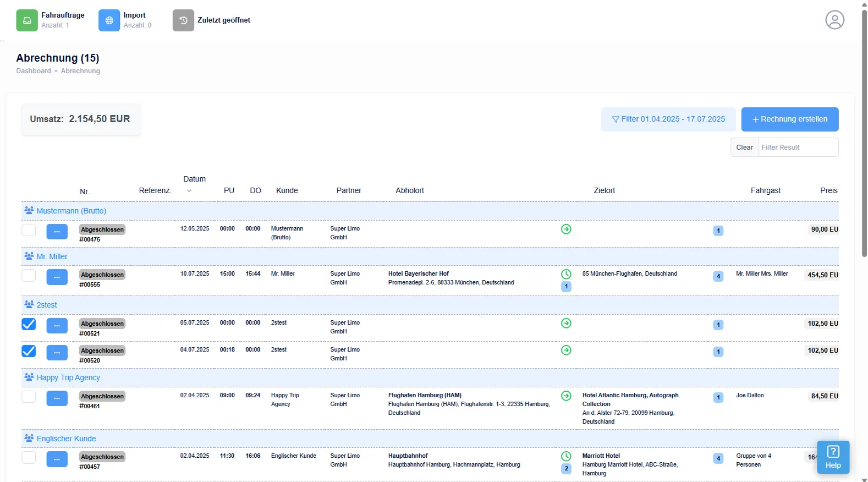Uncheck the checkbox for order #00521
The width and height of the screenshot is (868, 482).
[x=29, y=324]
